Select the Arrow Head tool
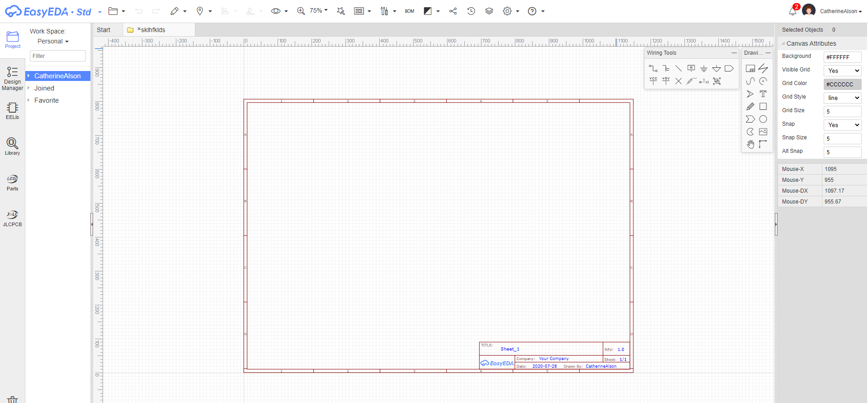Image resolution: width=868 pixels, height=403 pixels. 750,94
